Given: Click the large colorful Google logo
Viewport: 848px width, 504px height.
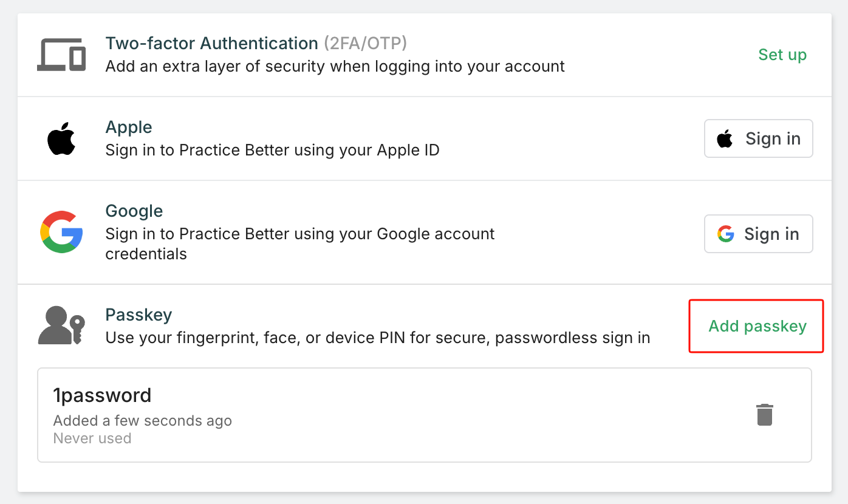Looking at the screenshot, I should coord(61,233).
